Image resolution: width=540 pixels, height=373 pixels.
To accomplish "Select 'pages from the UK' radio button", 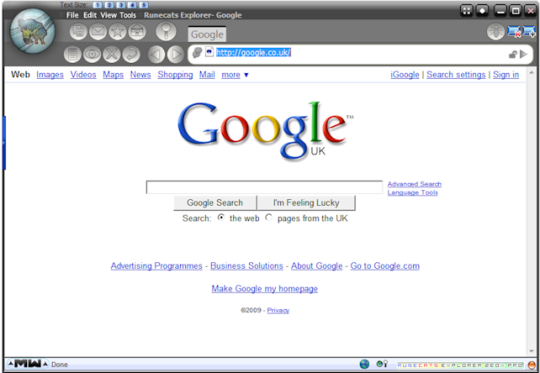I will (x=269, y=218).
